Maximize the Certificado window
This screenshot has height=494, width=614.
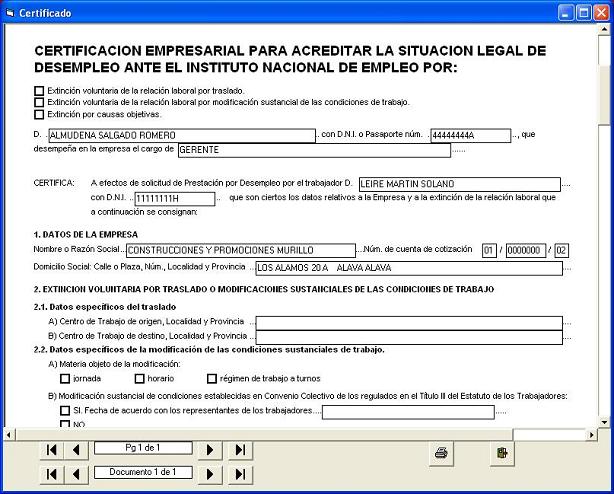(583, 13)
